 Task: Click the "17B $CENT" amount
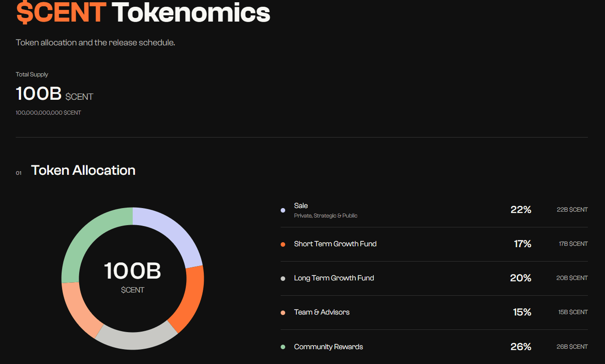[x=573, y=244]
